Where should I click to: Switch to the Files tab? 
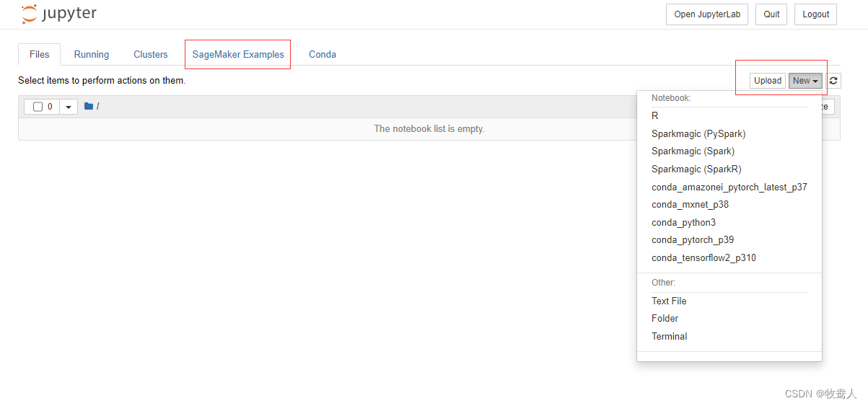[40, 54]
